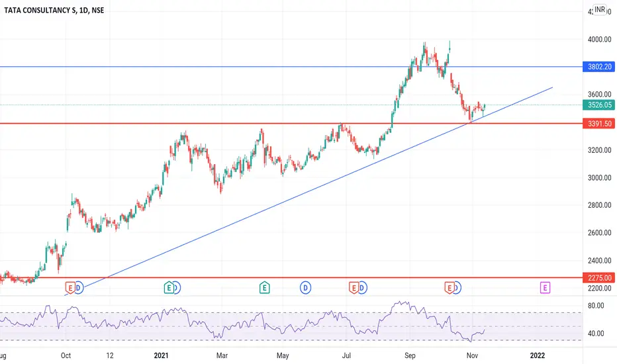Image resolution: width=617 pixels, height=364 pixels.
Task: Click the May label on time axis
Action: (x=283, y=355)
